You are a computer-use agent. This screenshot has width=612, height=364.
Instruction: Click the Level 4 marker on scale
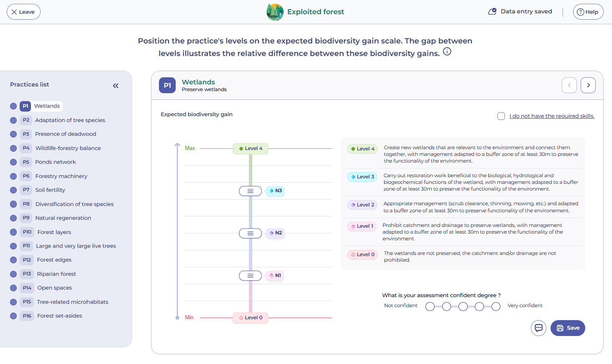click(251, 148)
